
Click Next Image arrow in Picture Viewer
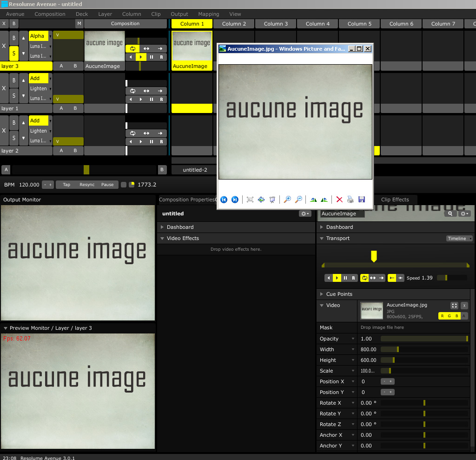(x=235, y=200)
